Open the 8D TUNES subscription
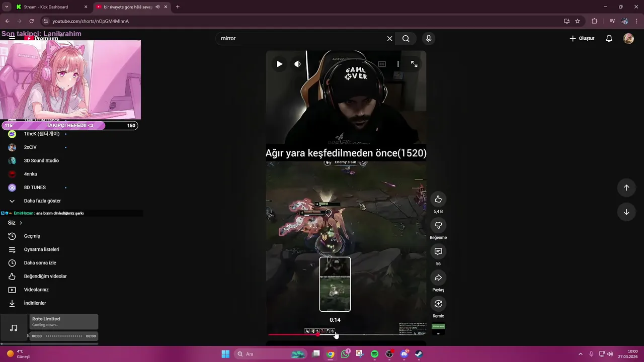Viewport: 644px width, 362px height. click(35, 188)
